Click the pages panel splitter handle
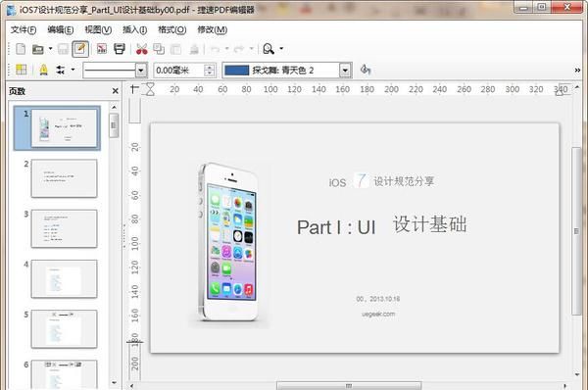This screenshot has width=588, height=390. point(124,236)
